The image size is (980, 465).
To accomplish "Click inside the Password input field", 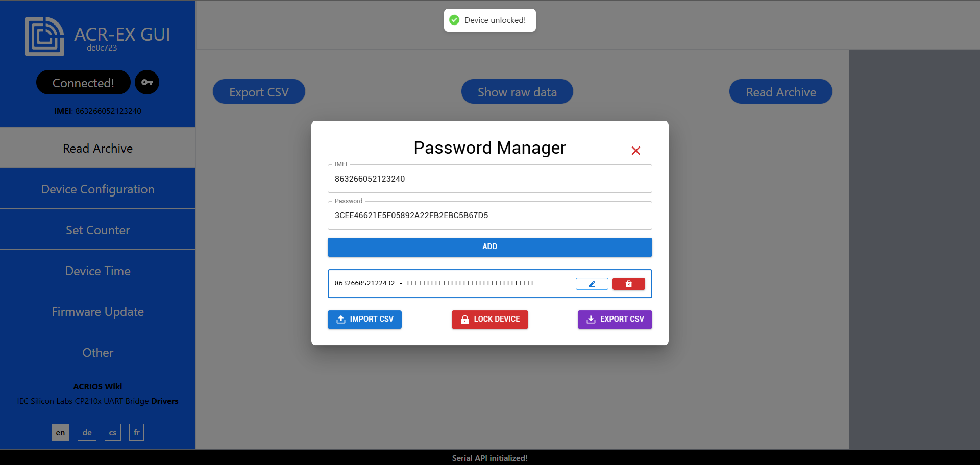I will coord(489,215).
